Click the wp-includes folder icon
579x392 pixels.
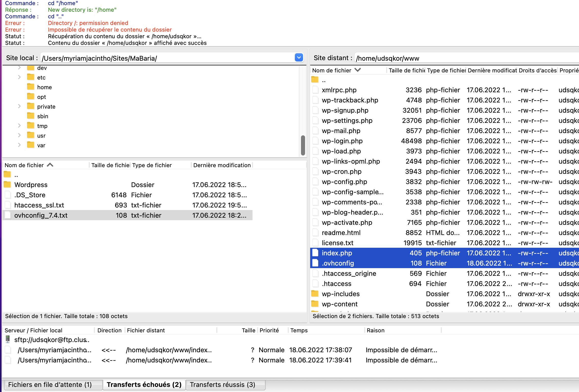[315, 294]
